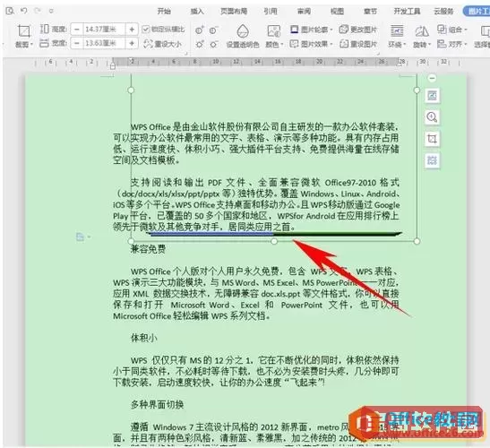Click the floating layout options icon beside picture
Image resolution: width=490 pixels, height=448 pixels.
coord(432,96)
